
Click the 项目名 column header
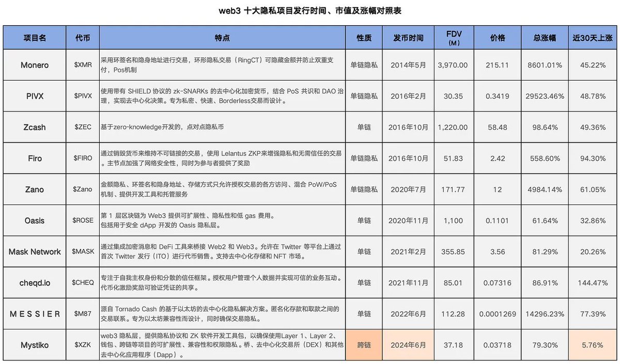35,38
